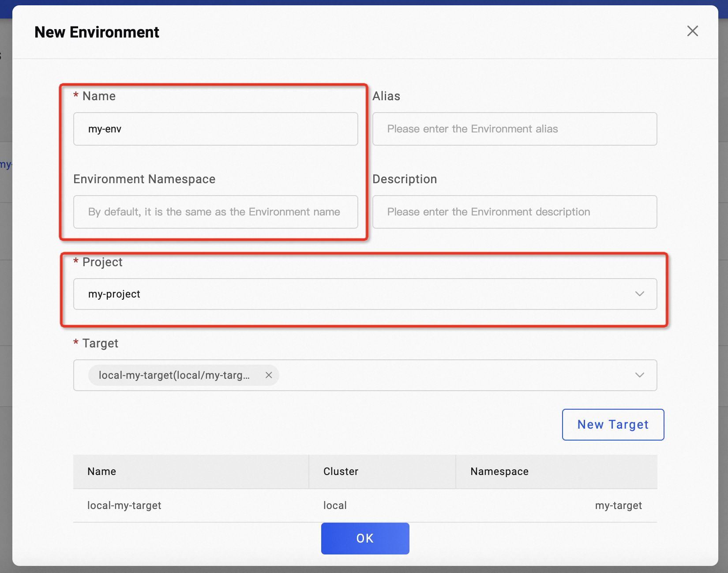Screen dimensions: 728x573
Task: Click the Cluster column header
Action: pos(341,471)
